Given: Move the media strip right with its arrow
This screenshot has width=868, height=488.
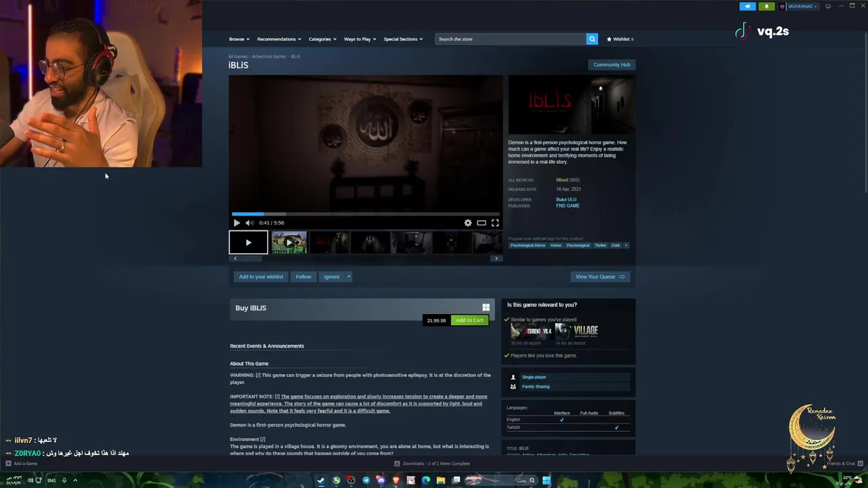Looking at the screenshot, I should point(496,258).
